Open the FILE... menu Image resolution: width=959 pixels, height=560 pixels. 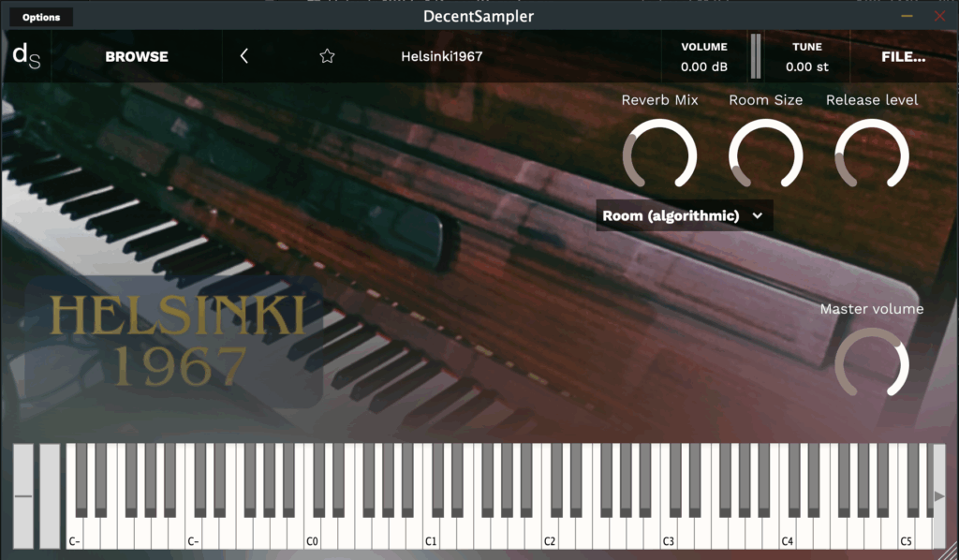coord(903,56)
